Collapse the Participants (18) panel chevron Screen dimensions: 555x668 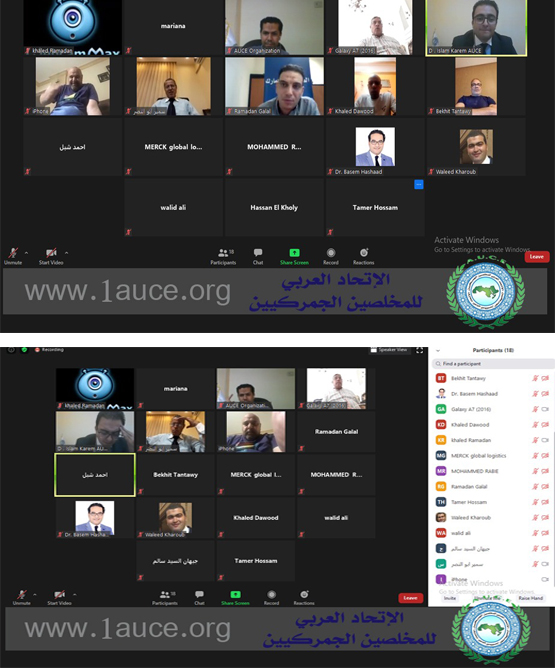point(437,351)
